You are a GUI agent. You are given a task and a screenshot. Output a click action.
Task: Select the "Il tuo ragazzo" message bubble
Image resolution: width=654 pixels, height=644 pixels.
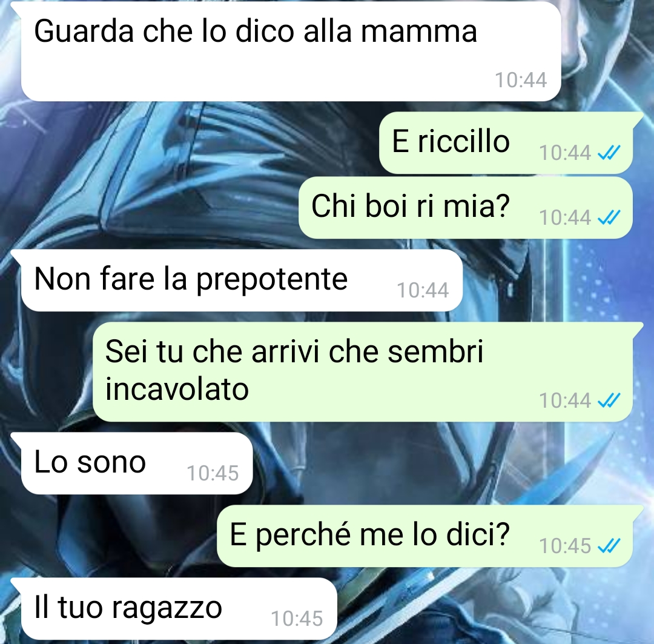[x=179, y=608]
